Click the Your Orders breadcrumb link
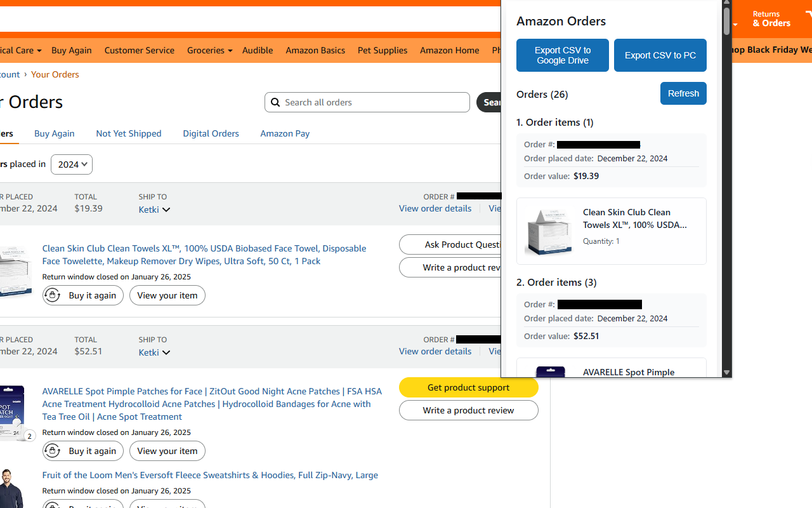 tap(55, 74)
